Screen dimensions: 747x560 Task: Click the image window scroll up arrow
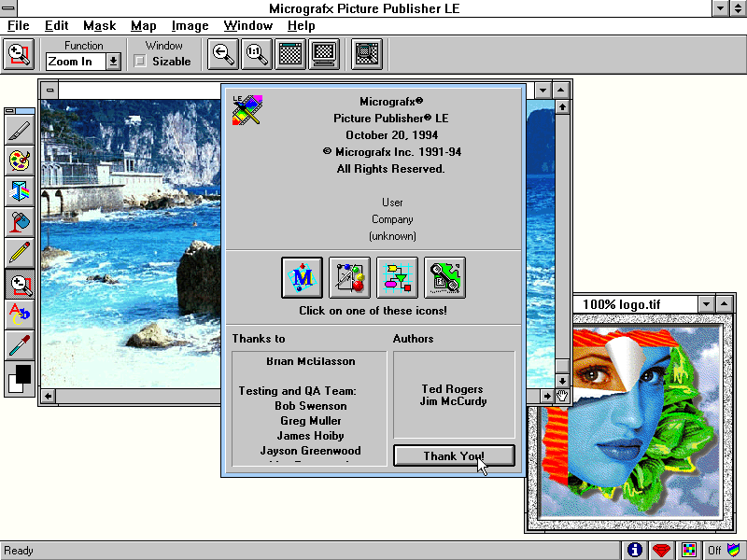(x=563, y=106)
